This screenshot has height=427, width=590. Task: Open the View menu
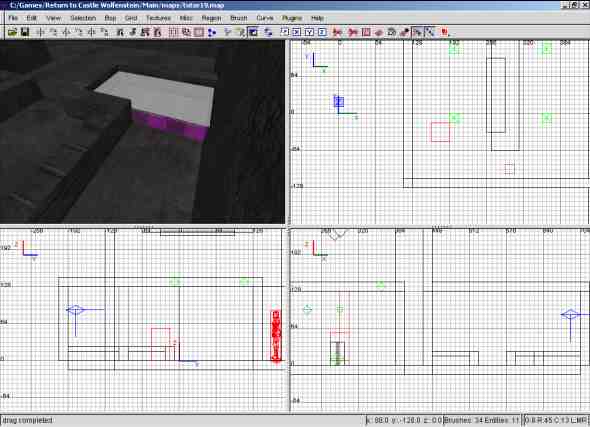[x=53, y=18]
